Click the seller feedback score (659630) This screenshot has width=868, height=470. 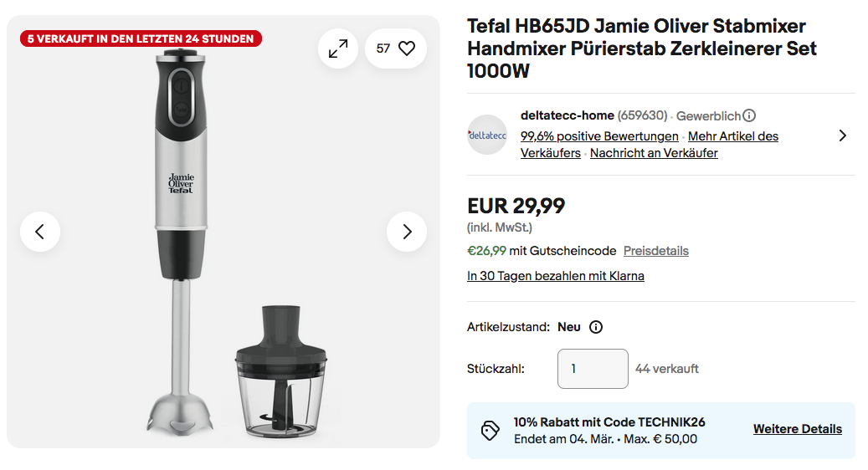[642, 116]
